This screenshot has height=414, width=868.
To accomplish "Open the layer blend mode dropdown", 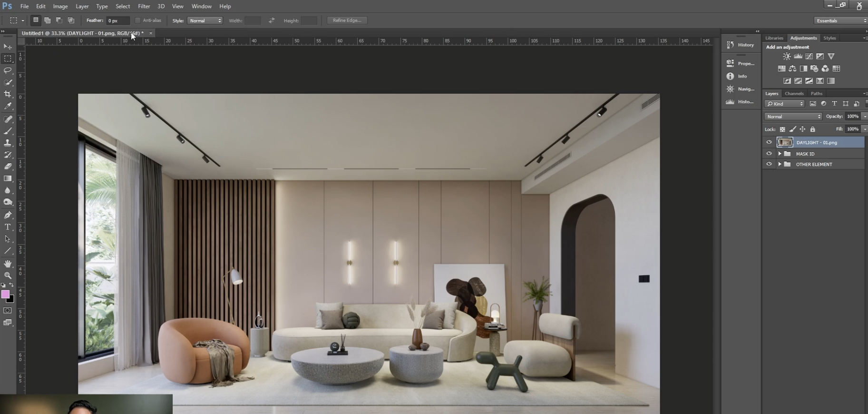I will [793, 116].
